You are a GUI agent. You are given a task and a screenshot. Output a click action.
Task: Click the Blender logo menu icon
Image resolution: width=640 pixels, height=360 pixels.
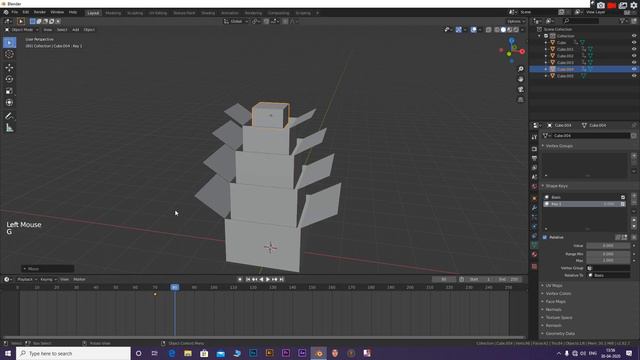[x=6, y=13]
